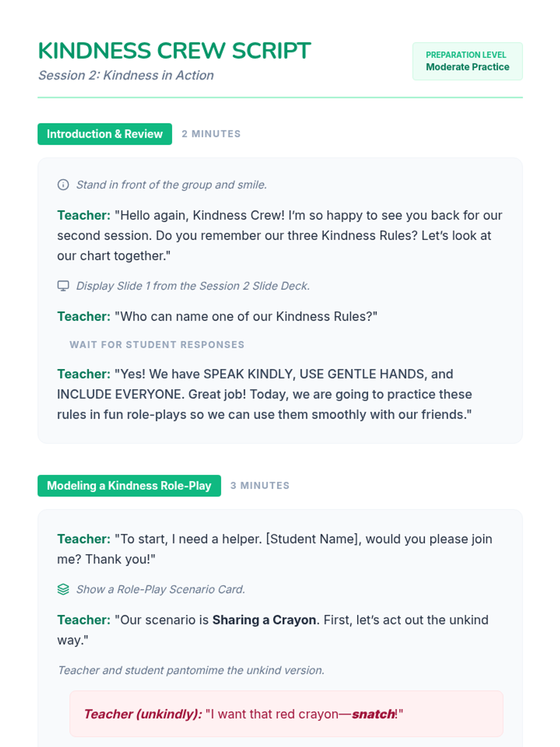The height and width of the screenshot is (747, 560).
Task: Click the first green Teacher: label
Action: (x=84, y=215)
